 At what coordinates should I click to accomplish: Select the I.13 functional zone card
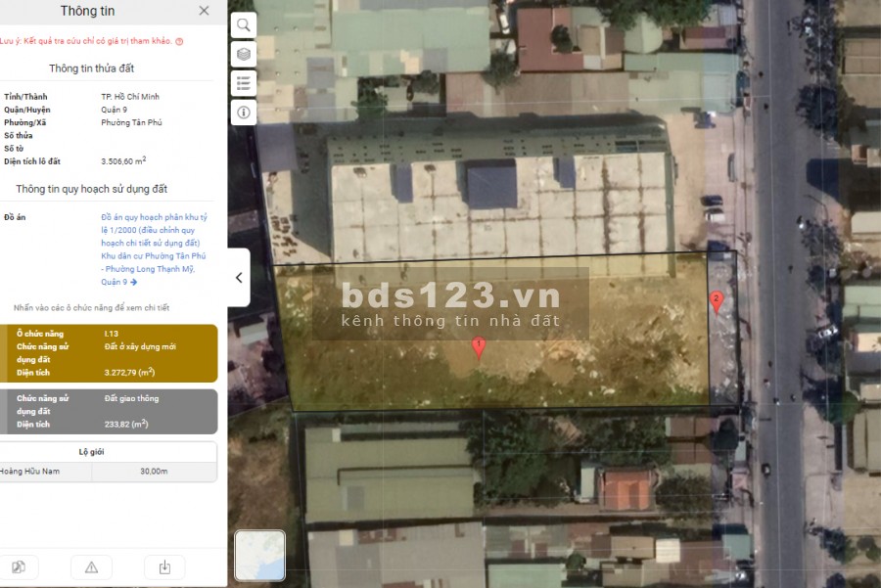tap(109, 353)
